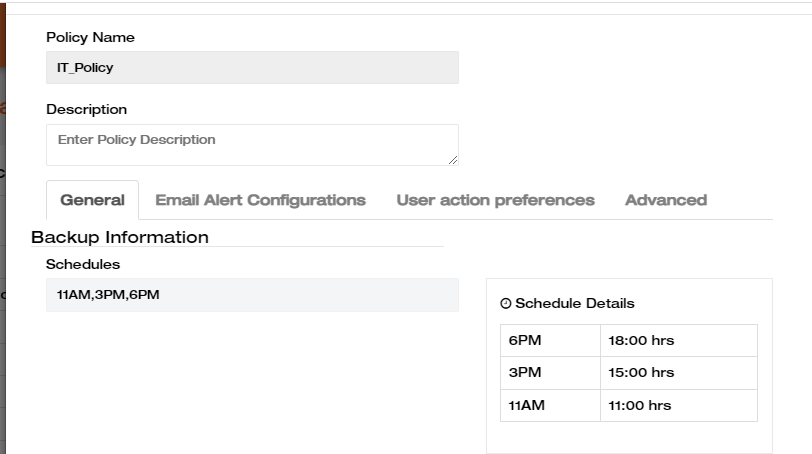
Task: Select the General tab
Action: pyautogui.click(x=92, y=200)
